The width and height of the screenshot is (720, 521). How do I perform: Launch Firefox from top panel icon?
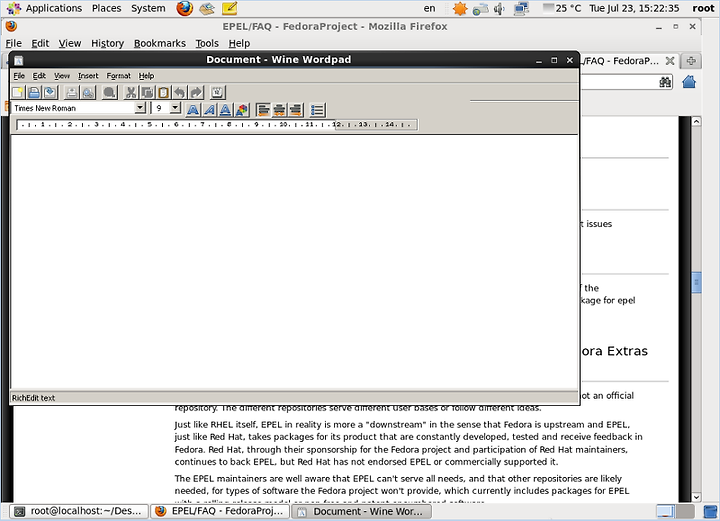tap(185, 8)
